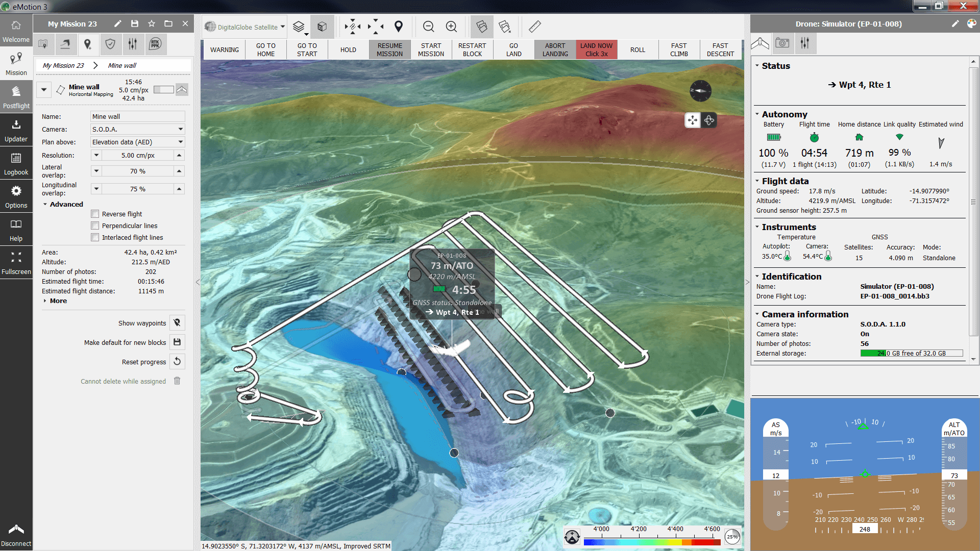Open the RTK PPK settings tab icon

point(155,44)
